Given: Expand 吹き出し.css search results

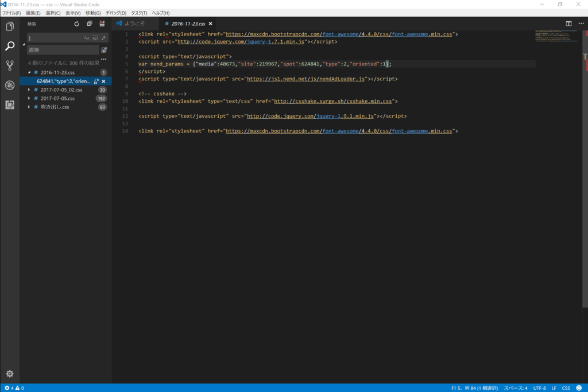Looking at the screenshot, I should click(x=29, y=107).
